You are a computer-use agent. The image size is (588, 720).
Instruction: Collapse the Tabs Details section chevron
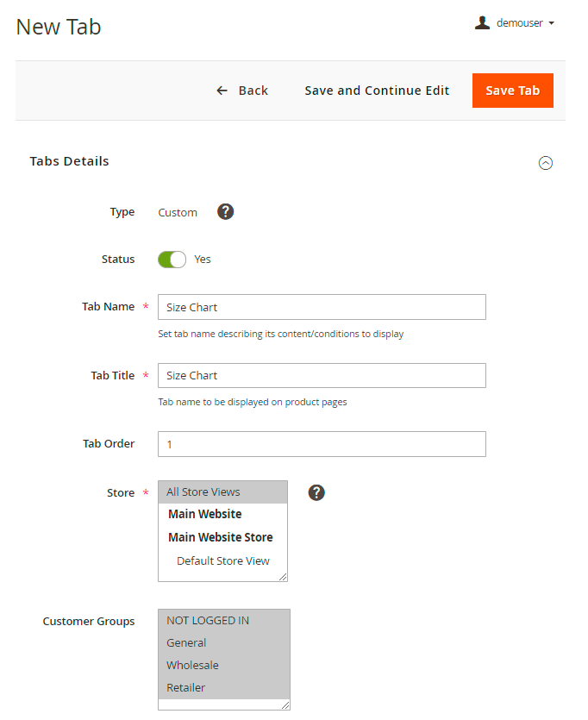pos(545,162)
